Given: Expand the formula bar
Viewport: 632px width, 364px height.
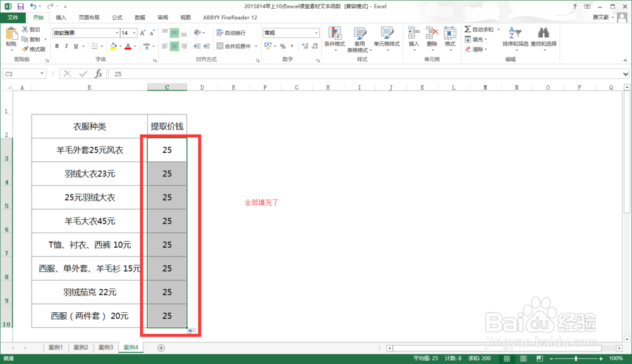Looking at the screenshot, I should tap(626, 74).
